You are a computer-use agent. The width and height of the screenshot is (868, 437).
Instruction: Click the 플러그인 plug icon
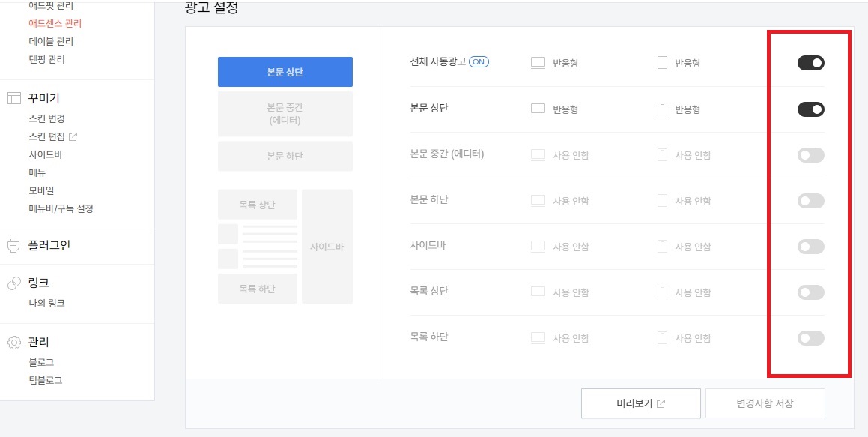(13, 245)
